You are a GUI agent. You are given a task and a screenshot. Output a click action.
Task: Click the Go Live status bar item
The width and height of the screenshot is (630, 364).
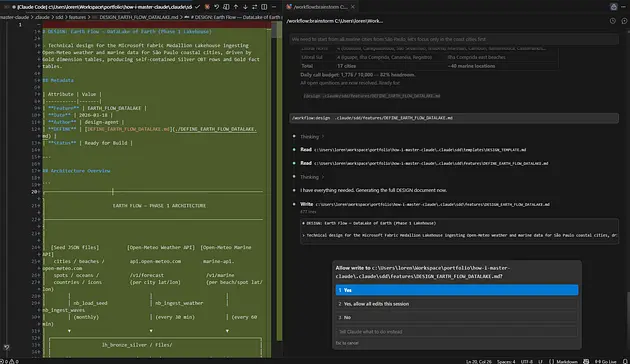[605, 362]
